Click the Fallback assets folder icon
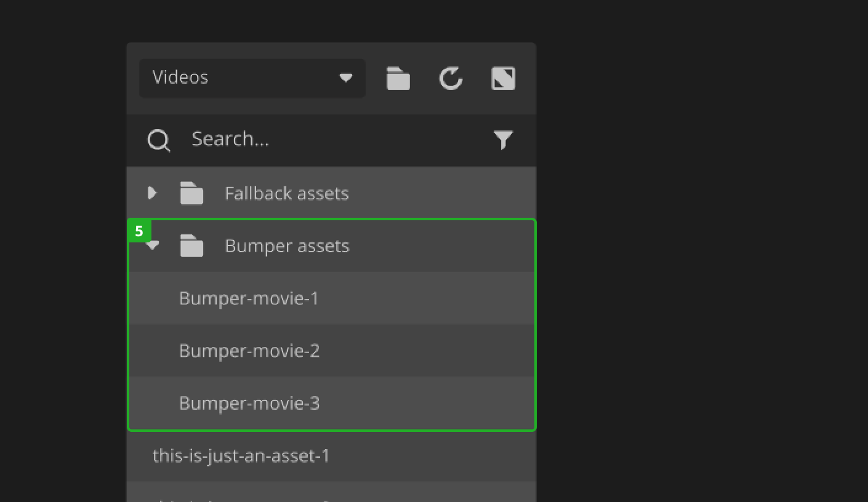This screenshot has width=868, height=502. pyautogui.click(x=191, y=193)
